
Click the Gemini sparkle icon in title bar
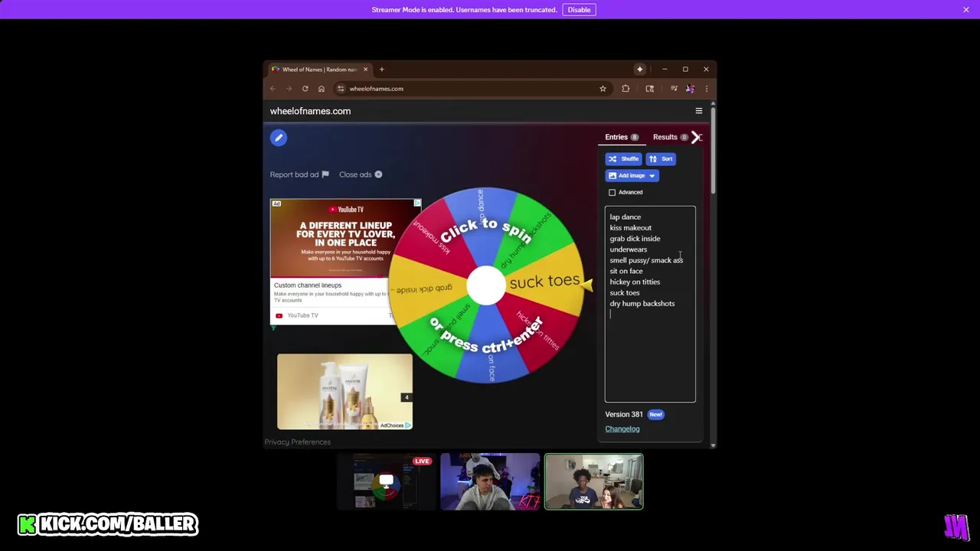coord(639,70)
